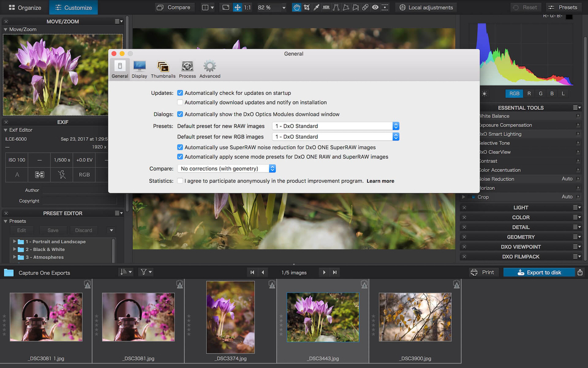Enable Automatically download updates checkbox
Image resolution: width=588 pixels, height=368 pixels.
tap(180, 102)
